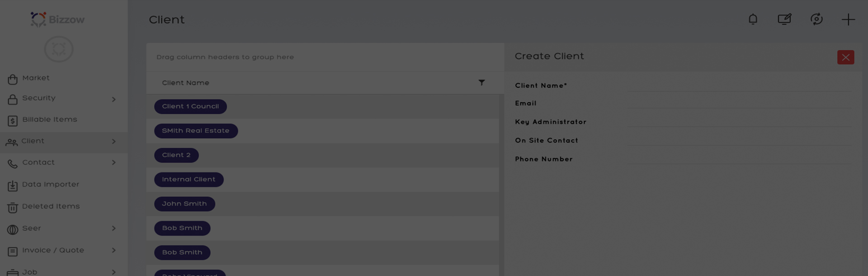
Task: Click the circular profile avatar in the sidebar
Action: (59, 49)
